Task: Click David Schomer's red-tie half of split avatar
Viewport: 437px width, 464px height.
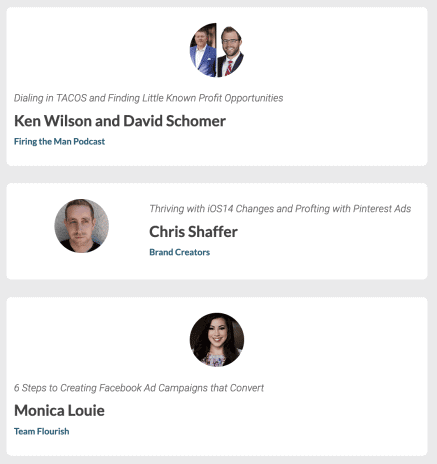Action: 231,50
